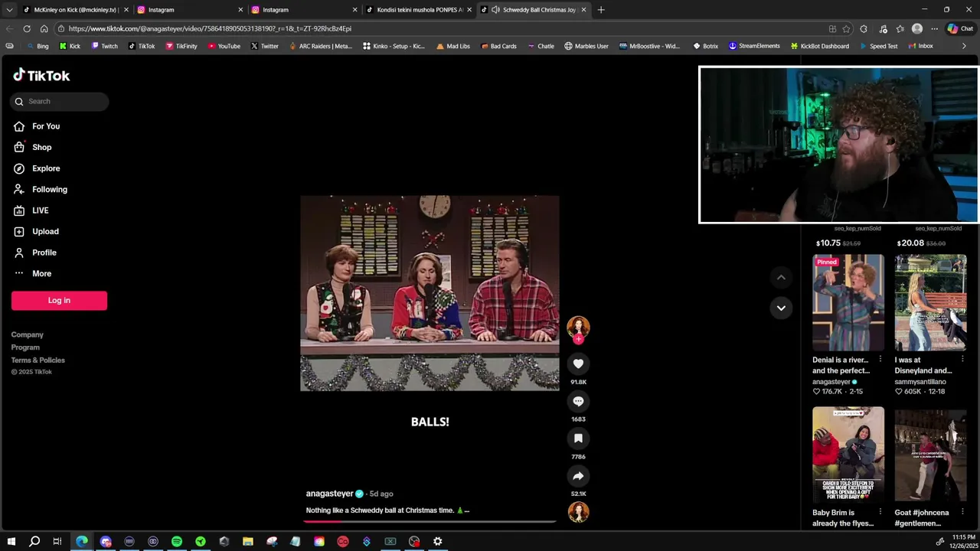Expand the video caption with the ellipsis

click(466, 510)
